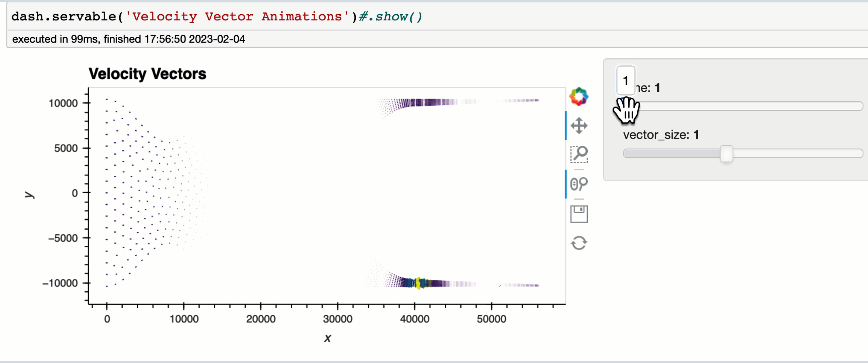Disable the Wheel Zoom tool
Screen dimensions: 868x363
click(579, 184)
